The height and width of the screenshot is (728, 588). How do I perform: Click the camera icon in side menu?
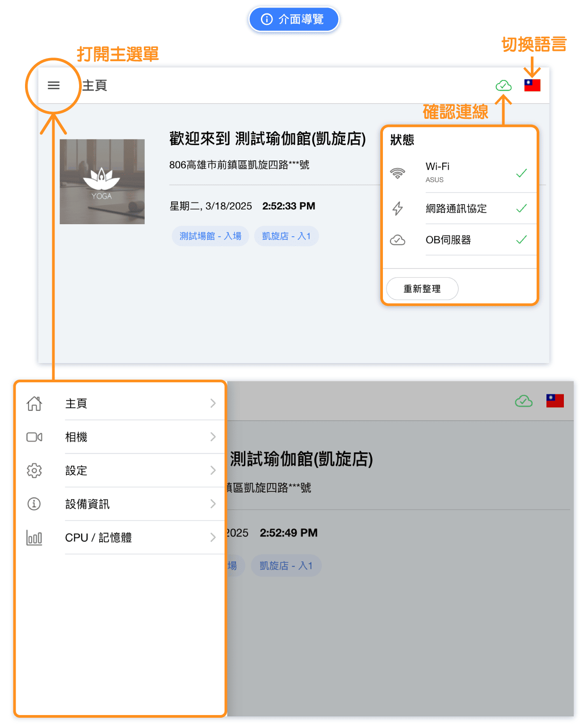tap(34, 437)
